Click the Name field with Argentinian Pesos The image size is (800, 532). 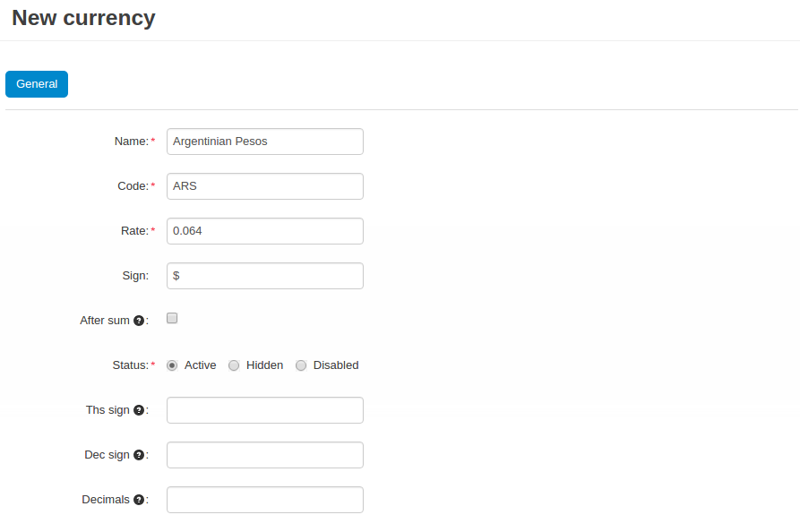tap(265, 142)
